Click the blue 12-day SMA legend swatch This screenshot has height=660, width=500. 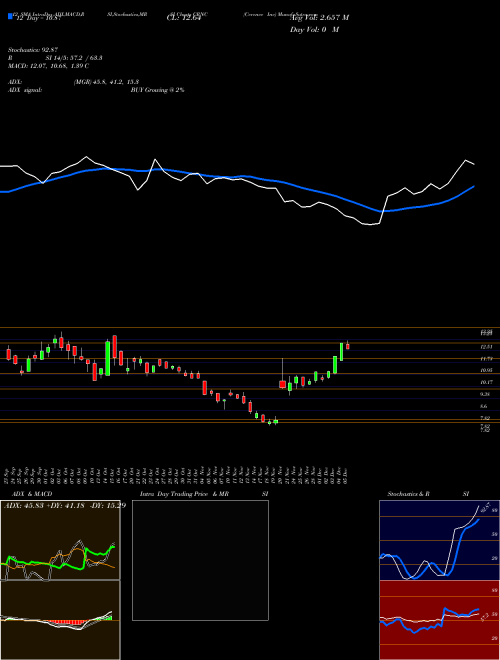10,17
